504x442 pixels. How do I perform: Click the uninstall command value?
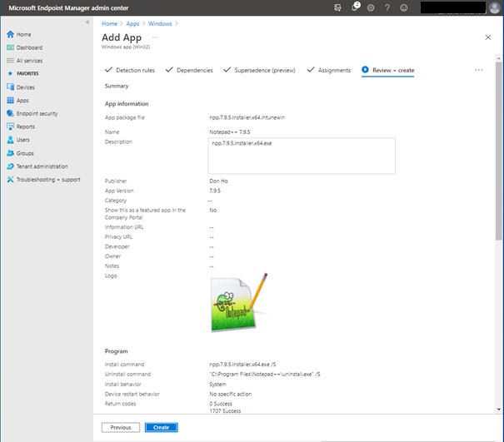(265, 375)
